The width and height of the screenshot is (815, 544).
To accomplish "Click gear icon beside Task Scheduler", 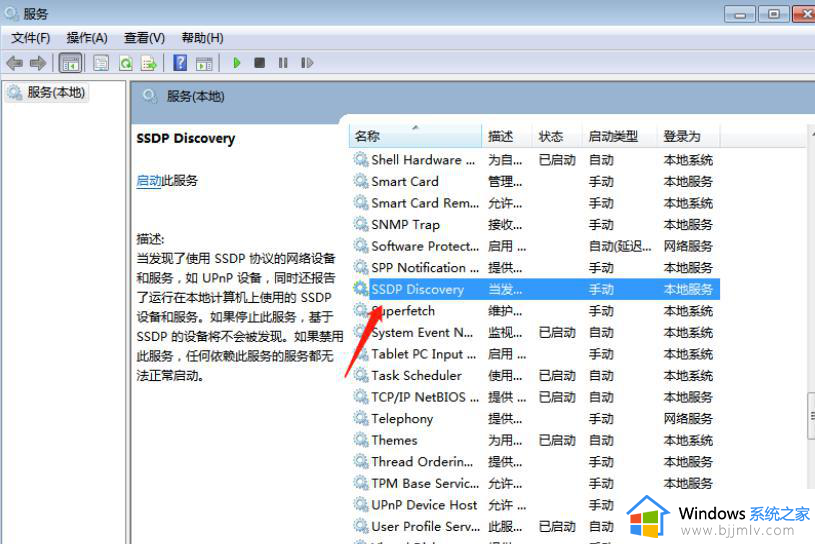I will click(x=361, y=375).
